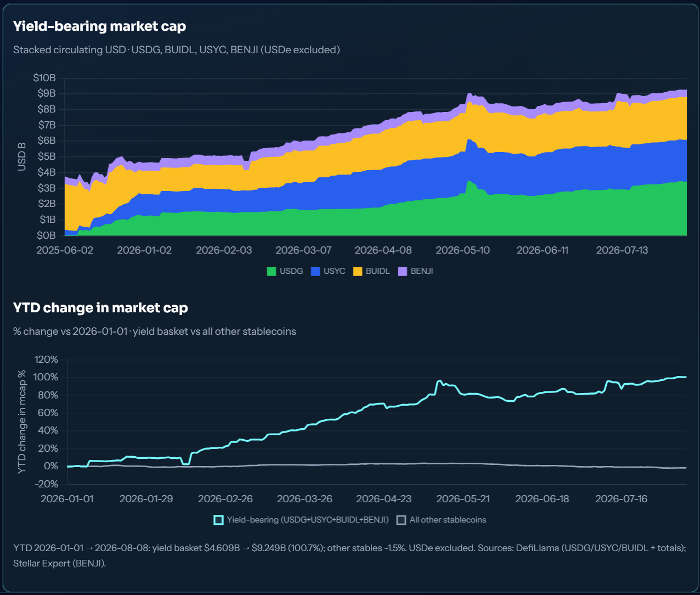Click the BENJI legend label

[x=422, y=271]
